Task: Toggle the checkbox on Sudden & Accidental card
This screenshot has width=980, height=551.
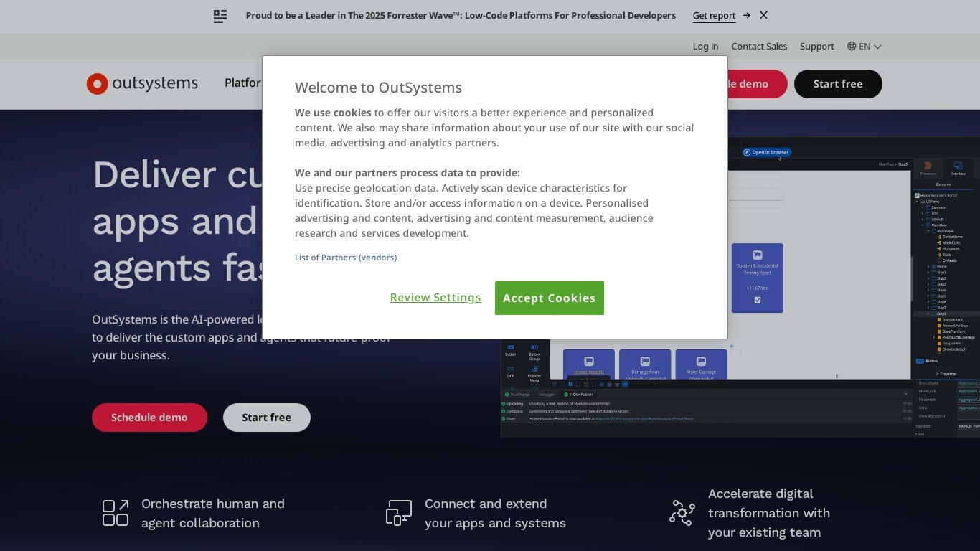Action: coord(757,300)
